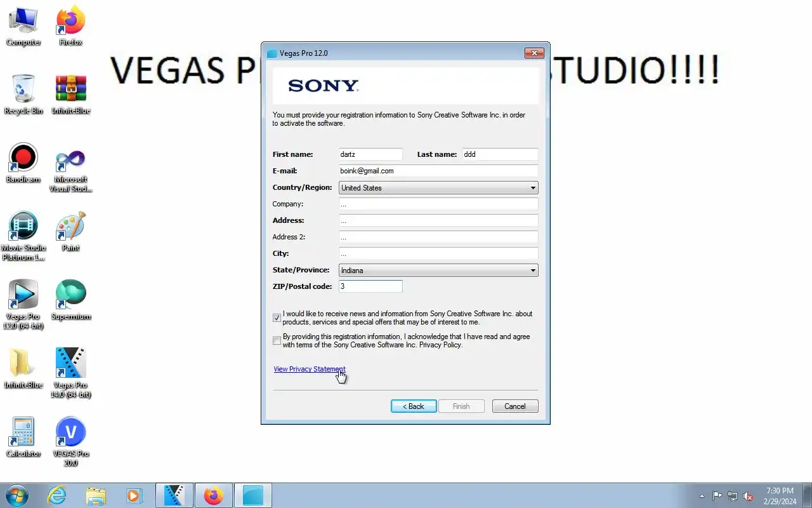The width and height of the screenshot is (812, 508).
Task: Show hidden system tray icons
Action: (x=702, y=496)
